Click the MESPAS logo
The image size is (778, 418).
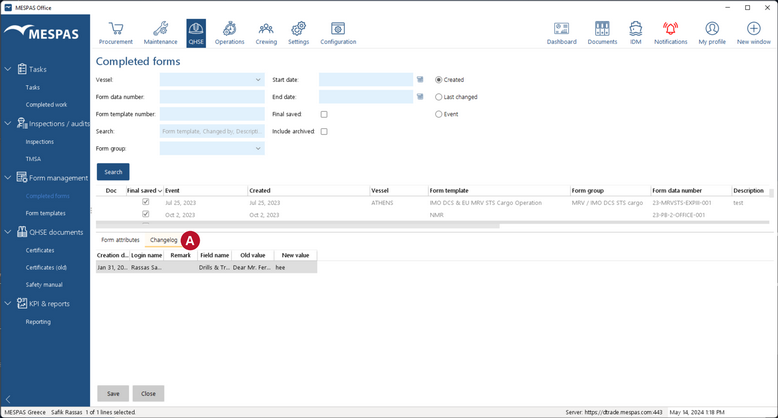click(x=42, y=32)
